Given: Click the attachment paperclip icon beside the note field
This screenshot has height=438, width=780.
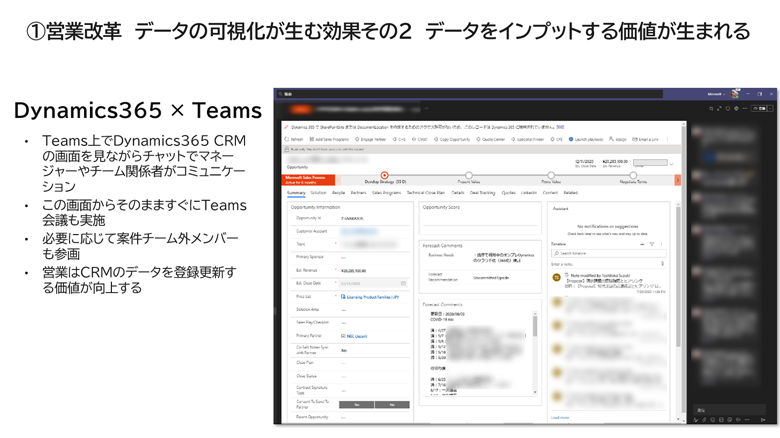Looking at the screenshot, I should 662,264.
